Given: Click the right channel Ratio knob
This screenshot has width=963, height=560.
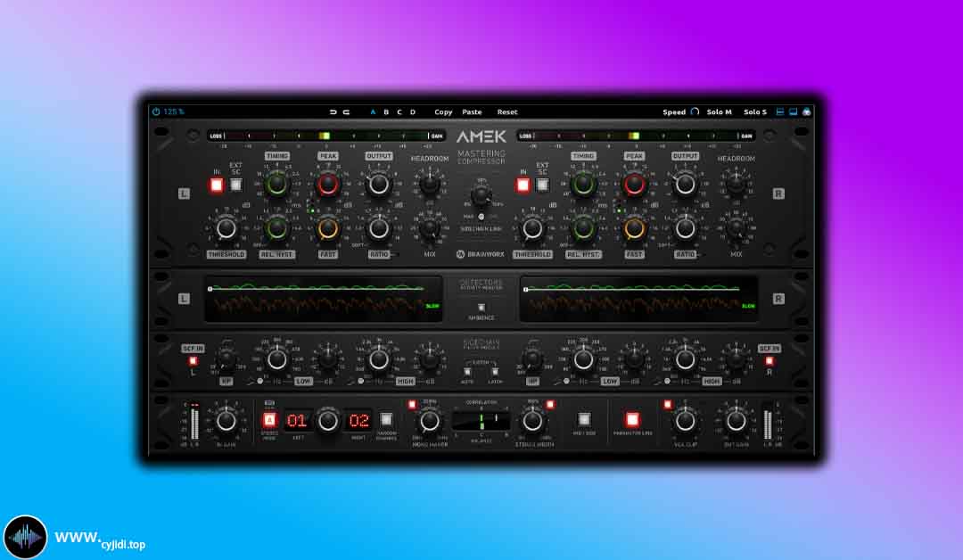Looking at the screenshot, I should [686, 228].
